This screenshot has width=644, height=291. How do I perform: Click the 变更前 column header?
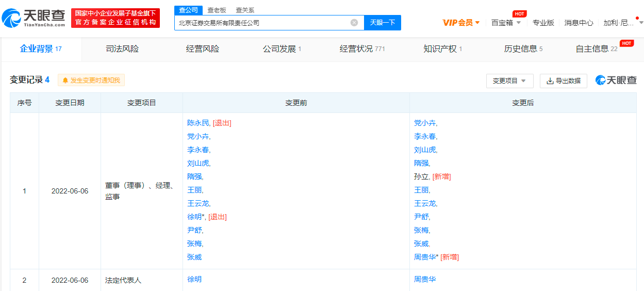(x=296, y=103)
